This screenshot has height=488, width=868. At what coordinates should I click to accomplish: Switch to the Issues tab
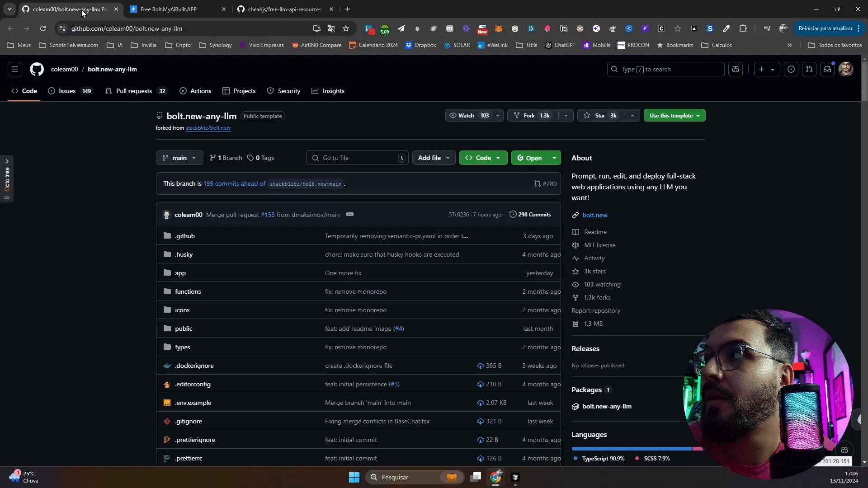pos(70,91)
